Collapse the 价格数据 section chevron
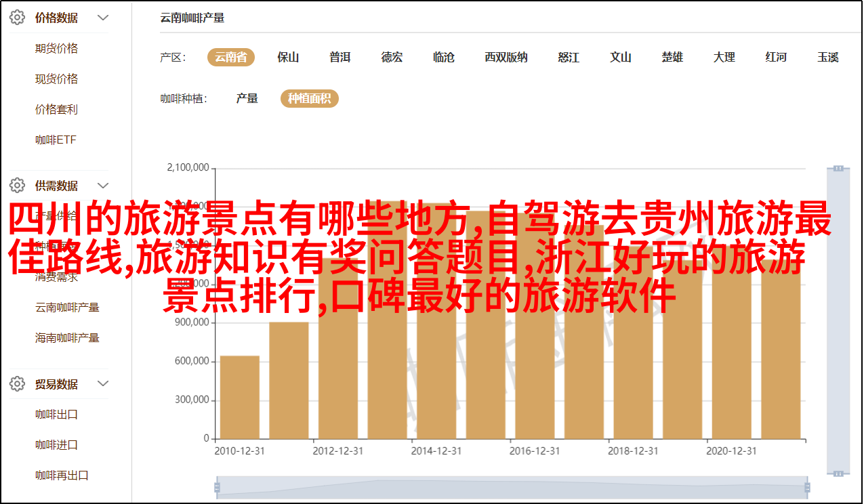The width and height of the screenshot is (864, 504). (x=103, y=18)
